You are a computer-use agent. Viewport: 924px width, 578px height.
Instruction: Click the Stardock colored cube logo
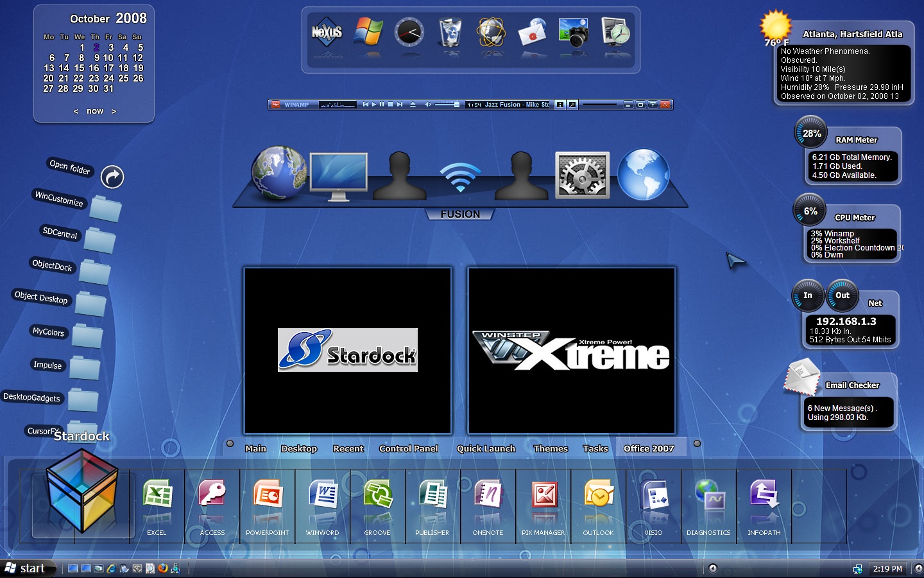[x=82, y=491]
